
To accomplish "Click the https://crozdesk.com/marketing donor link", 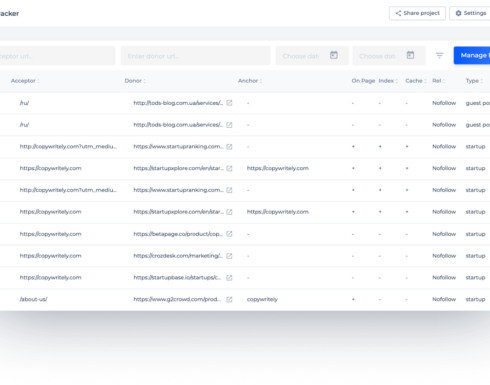I will [178, 256].
